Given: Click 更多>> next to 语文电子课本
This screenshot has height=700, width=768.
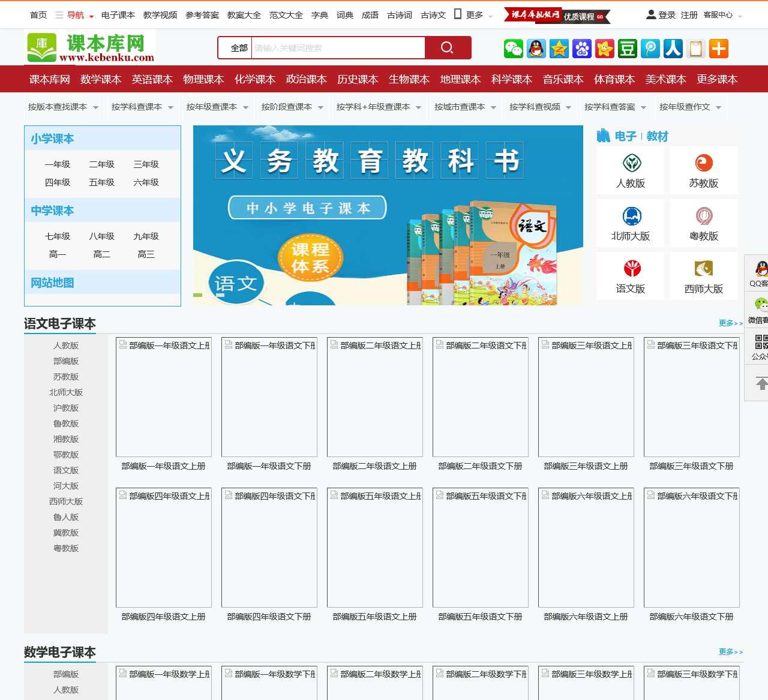Looking at the screenshot, I should point(731,323).
